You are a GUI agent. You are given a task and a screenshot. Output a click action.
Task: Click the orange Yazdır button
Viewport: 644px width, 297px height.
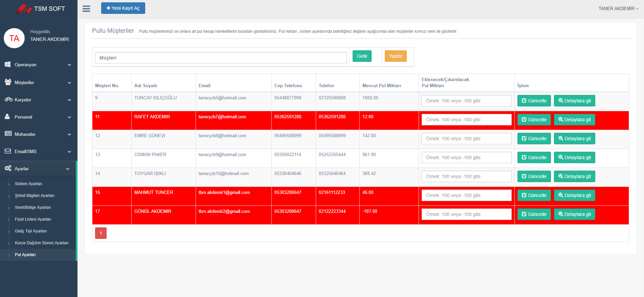(395, 56)
